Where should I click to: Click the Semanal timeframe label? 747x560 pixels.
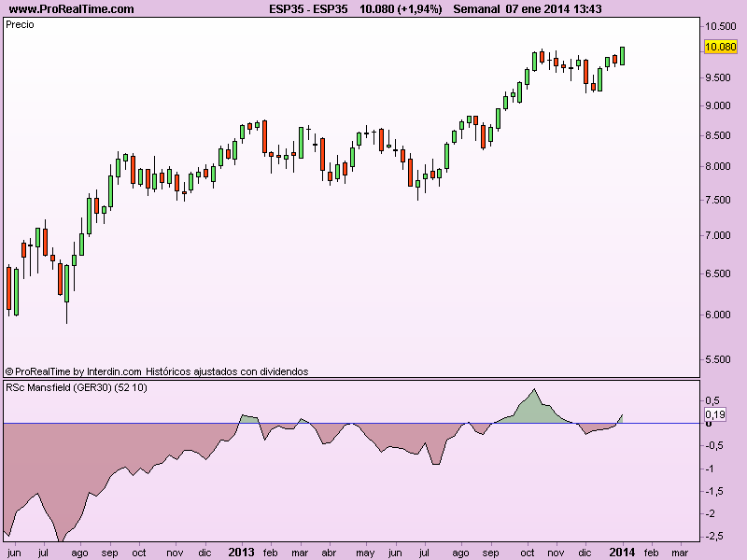click(x=476, y=9)
